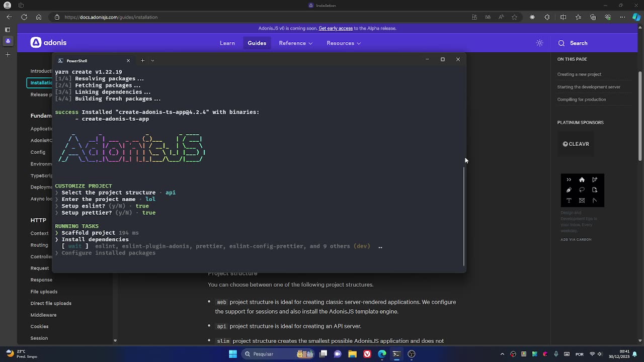Go back in the browser

pyautogui.click(x=9, y=17)
